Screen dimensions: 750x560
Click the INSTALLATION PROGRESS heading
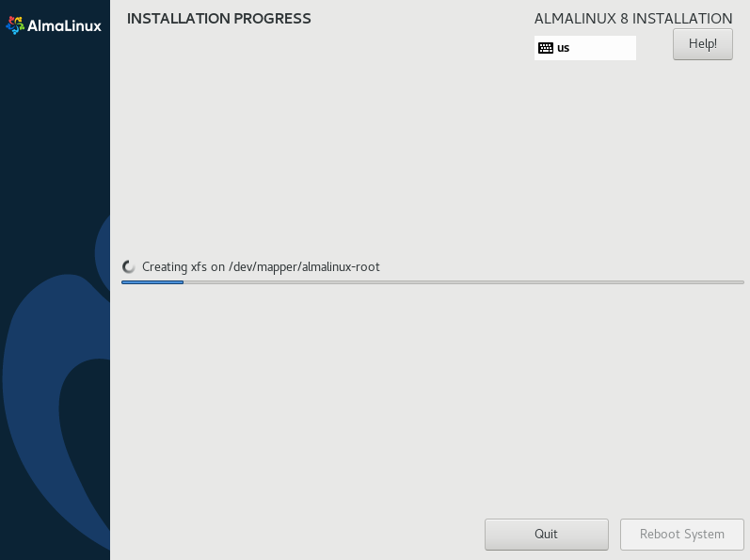click(x=218, y=19)
